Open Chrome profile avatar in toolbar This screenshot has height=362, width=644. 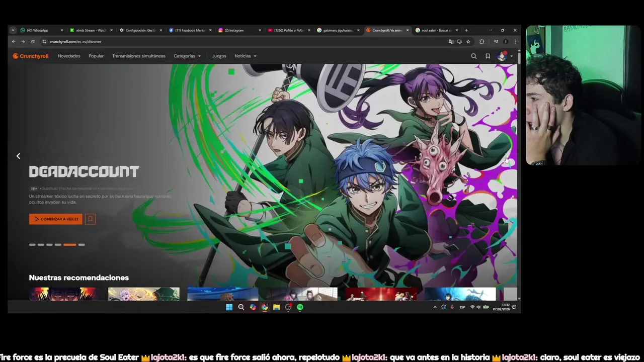(506, 42)
